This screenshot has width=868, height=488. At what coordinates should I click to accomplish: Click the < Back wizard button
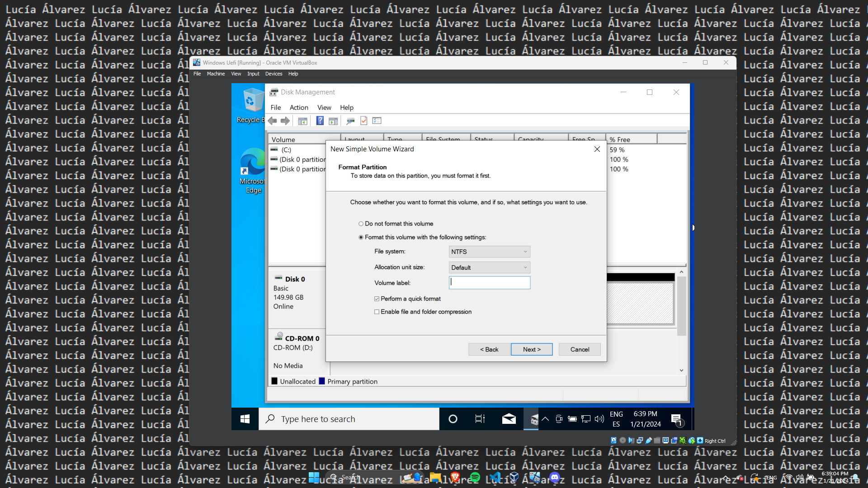pyautogui.click(x=489, y=349)
